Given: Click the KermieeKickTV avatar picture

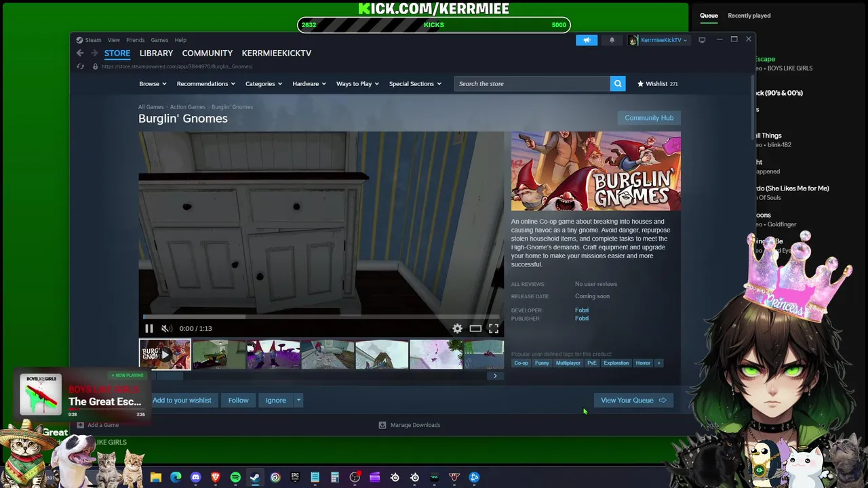Looking at the screenshot, I should coord(633,40).
